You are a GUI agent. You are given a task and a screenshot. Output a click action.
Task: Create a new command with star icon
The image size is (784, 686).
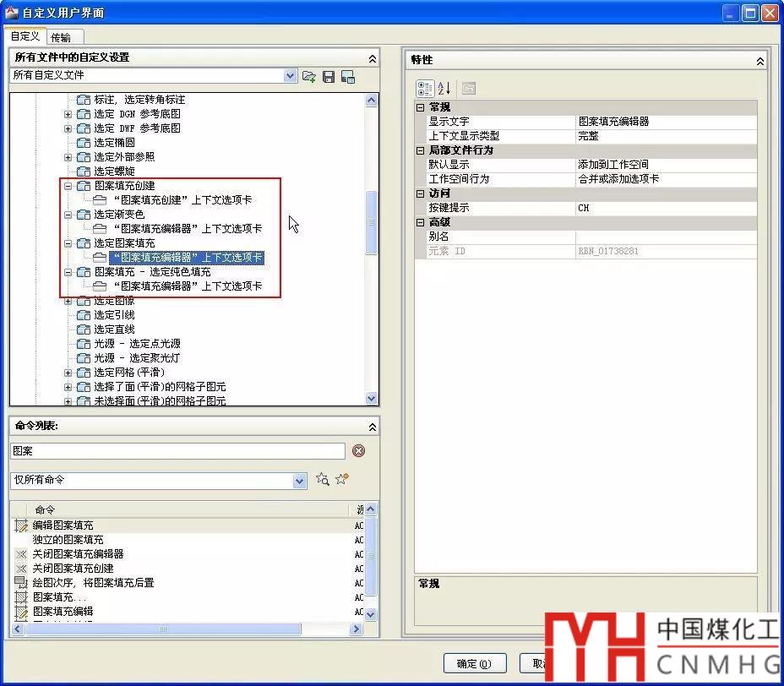pos(342,479)
